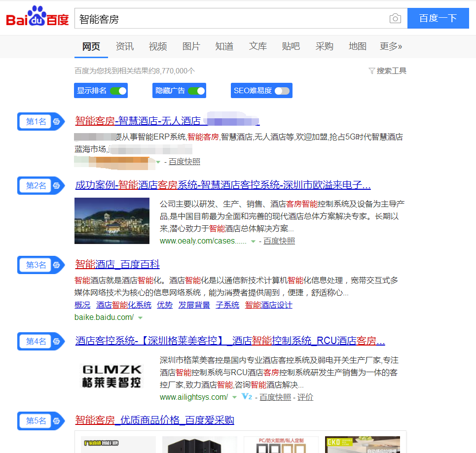Switch to the 视频 tab

tap(158, 46)
